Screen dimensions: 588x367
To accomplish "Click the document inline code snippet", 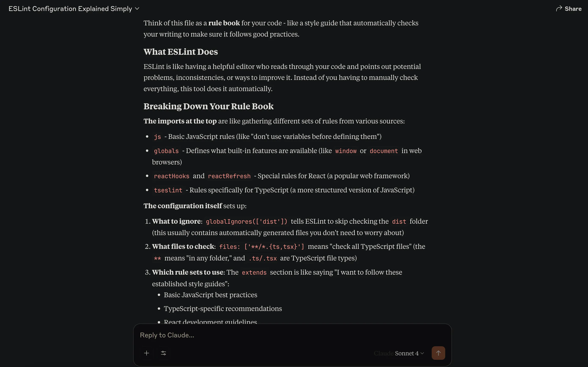I will [x=384, y=151].
